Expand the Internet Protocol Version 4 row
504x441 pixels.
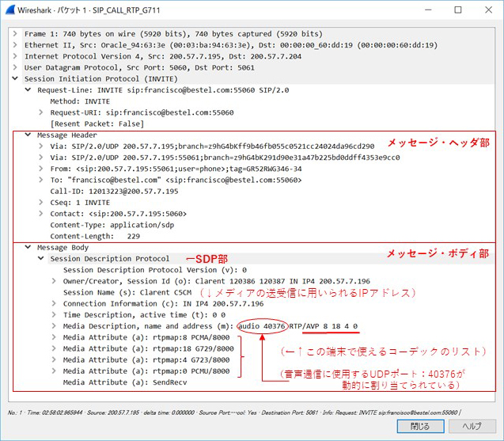[15, 56]
